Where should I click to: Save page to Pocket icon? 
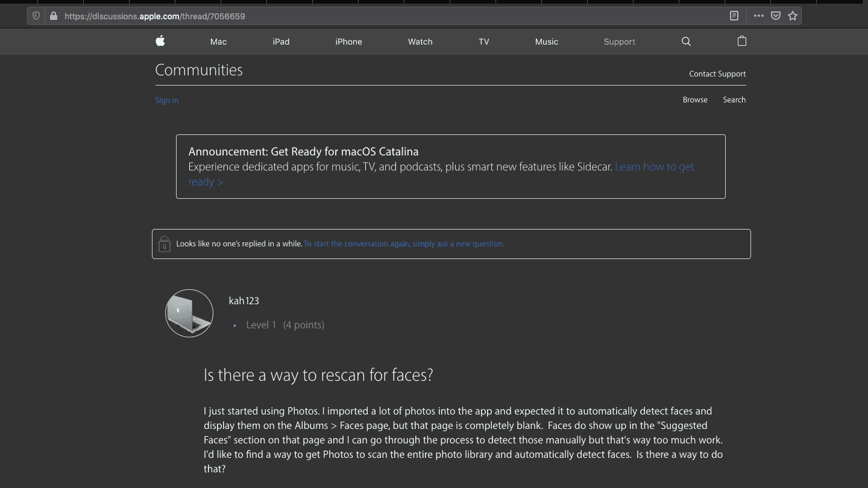tap(776, 16)
